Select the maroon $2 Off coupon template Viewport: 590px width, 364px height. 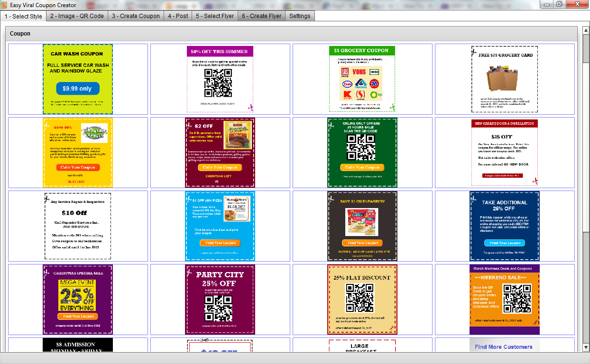point(220,153)
